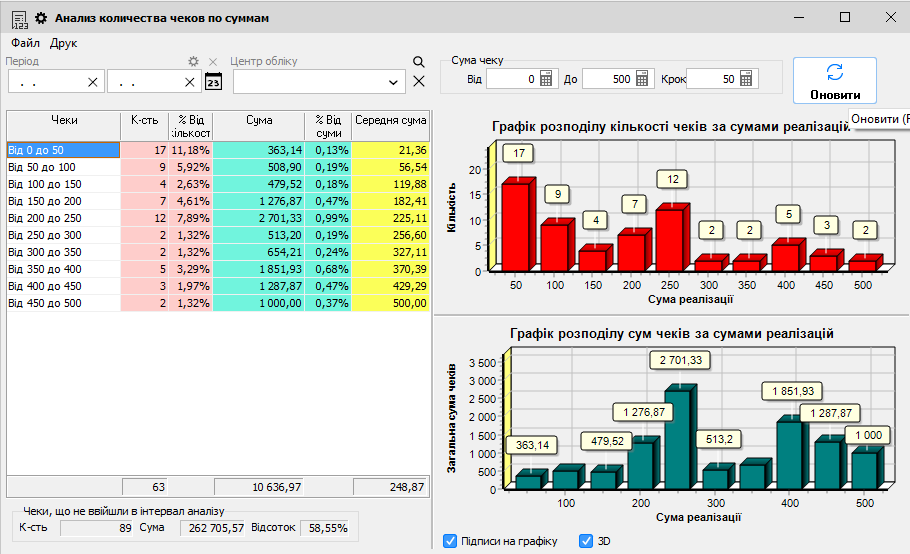Click the tallest red bar labeled 17
The height and width of the screenshot is (554, 910).
coord(515,225)
